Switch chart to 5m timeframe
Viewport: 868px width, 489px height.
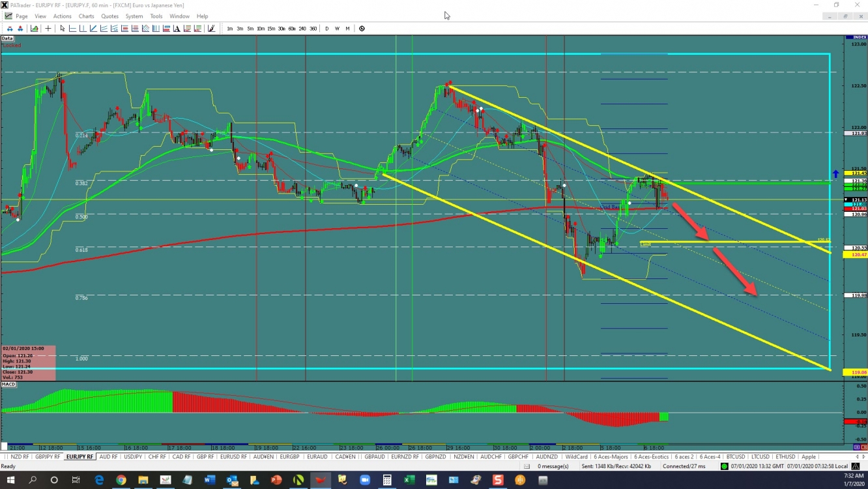click(x=250, y=28)
